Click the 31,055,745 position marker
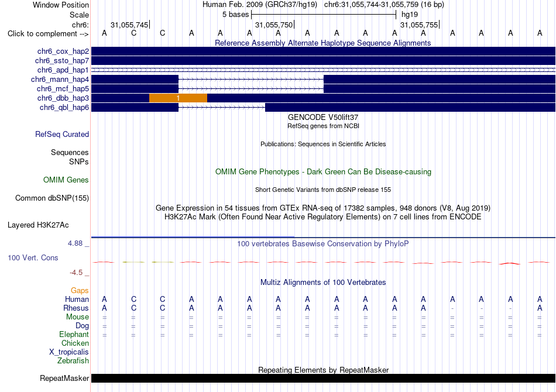Image resolution: width=556 pixels, height=392 pixels. click(130, 25)
